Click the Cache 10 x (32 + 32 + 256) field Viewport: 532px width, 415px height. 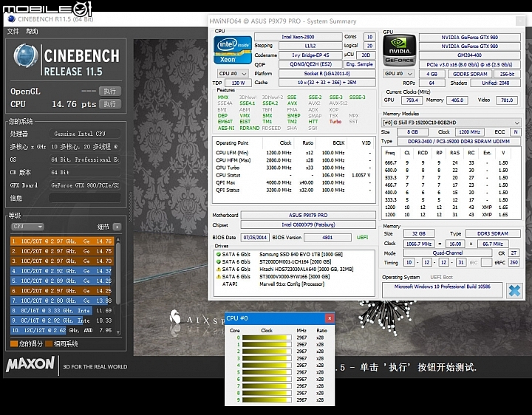click(327, 83)
